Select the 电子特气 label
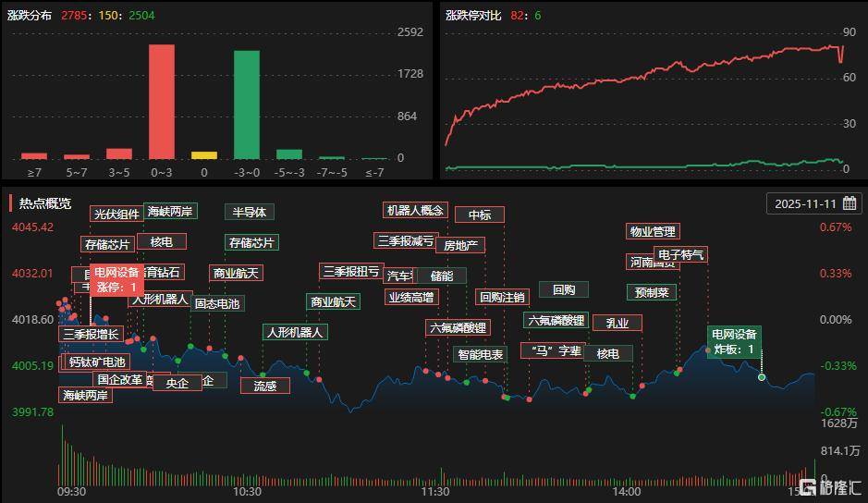The height and width of the screenshot is (503, 868). click(x=680, y=253)
